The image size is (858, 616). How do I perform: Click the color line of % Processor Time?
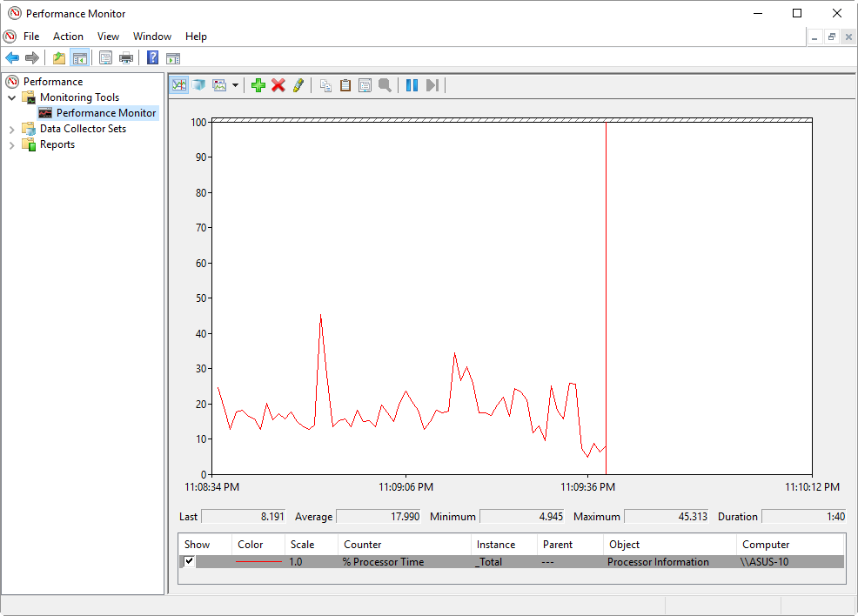258,562
